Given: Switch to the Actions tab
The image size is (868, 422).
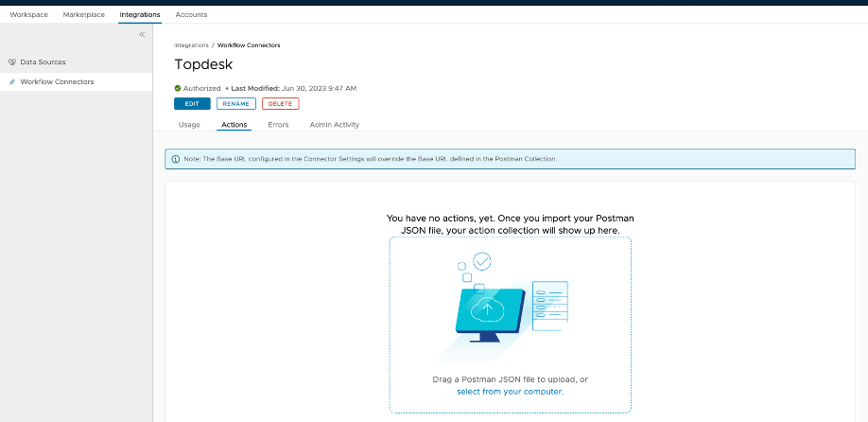Looking at the screenshot, I should tap(234, 125).
